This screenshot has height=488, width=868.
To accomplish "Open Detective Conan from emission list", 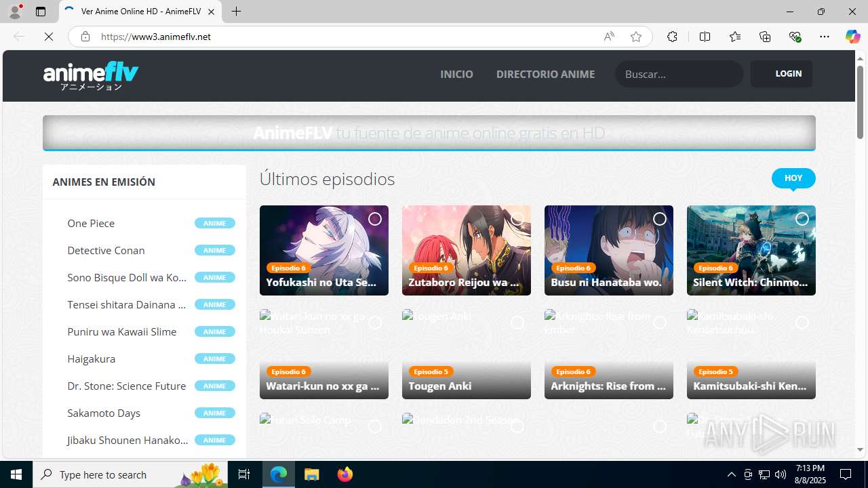I will click(106, 250).
